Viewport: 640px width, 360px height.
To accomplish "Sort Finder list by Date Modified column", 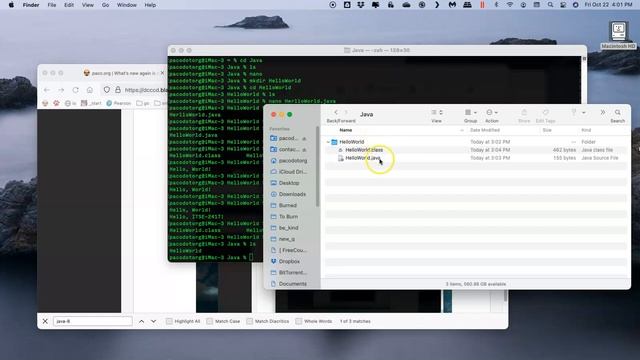I will 485,130.
